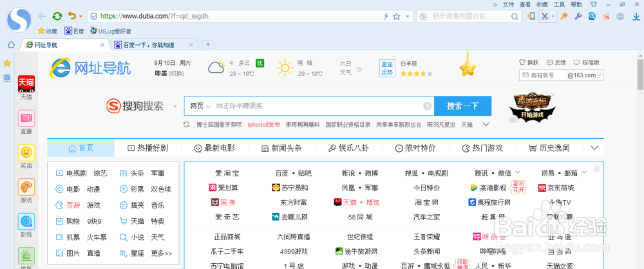Click the 更多>> link in category panel

pyautogui.click(x=162, y=253)
